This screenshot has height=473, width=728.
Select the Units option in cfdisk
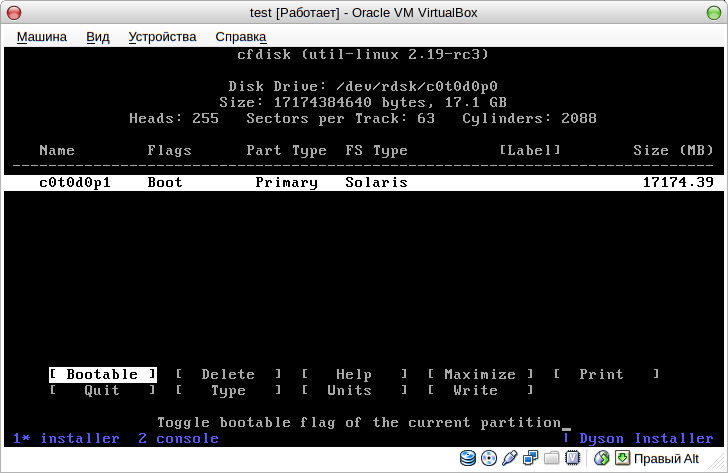point(354,390)
